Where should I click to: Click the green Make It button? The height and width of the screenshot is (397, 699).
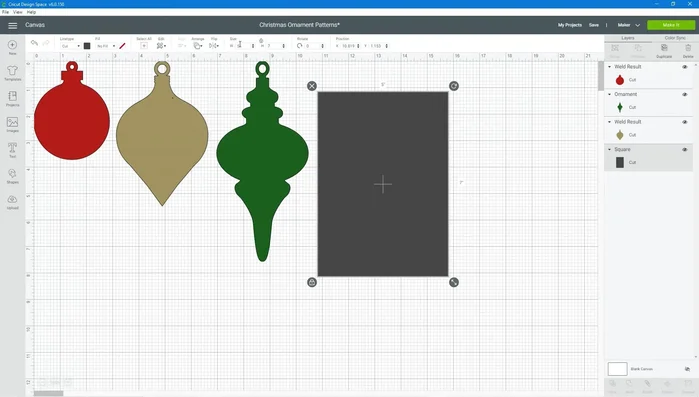[671, 25]
